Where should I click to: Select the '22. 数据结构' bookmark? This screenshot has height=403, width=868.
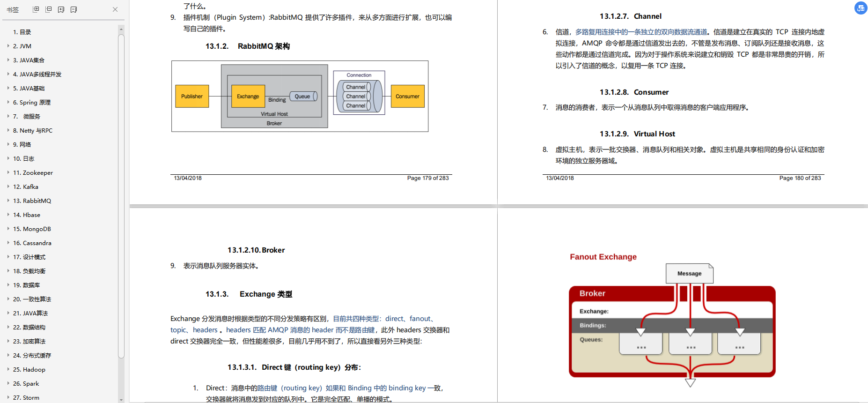29,327
